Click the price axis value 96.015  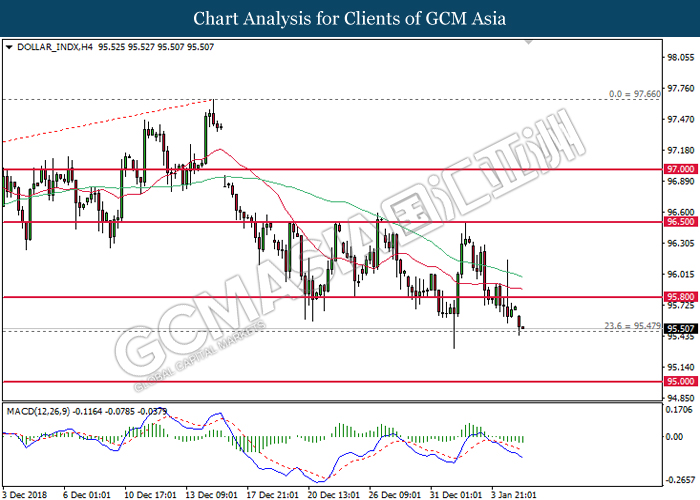tap(681, 275)
